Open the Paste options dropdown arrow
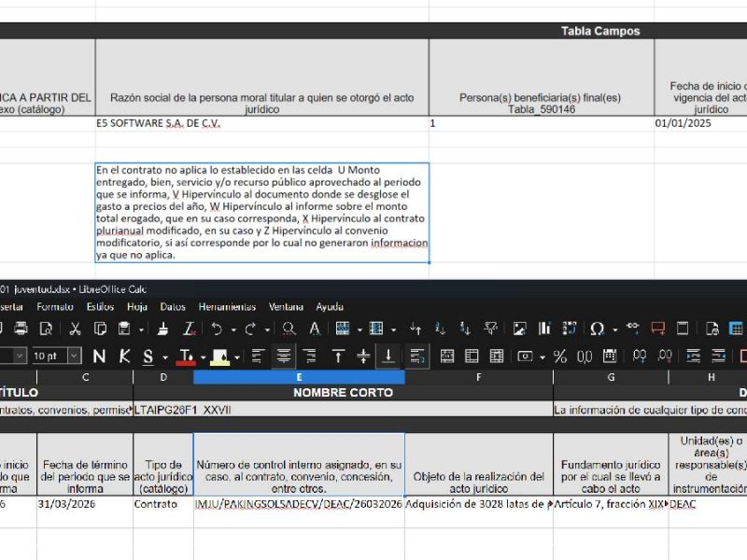Image resolution: width=747 pixels, height=560 pixels. point(142,329)
